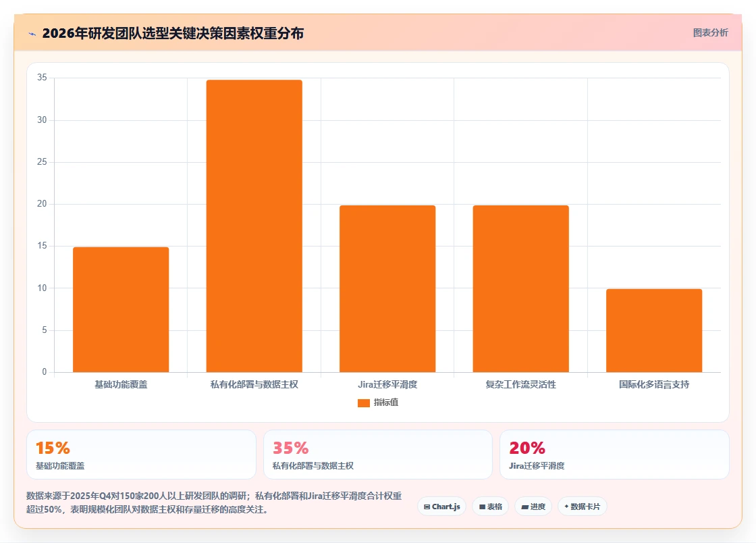Select the 复杂工作流灵活性 bar

pos(520,289)
